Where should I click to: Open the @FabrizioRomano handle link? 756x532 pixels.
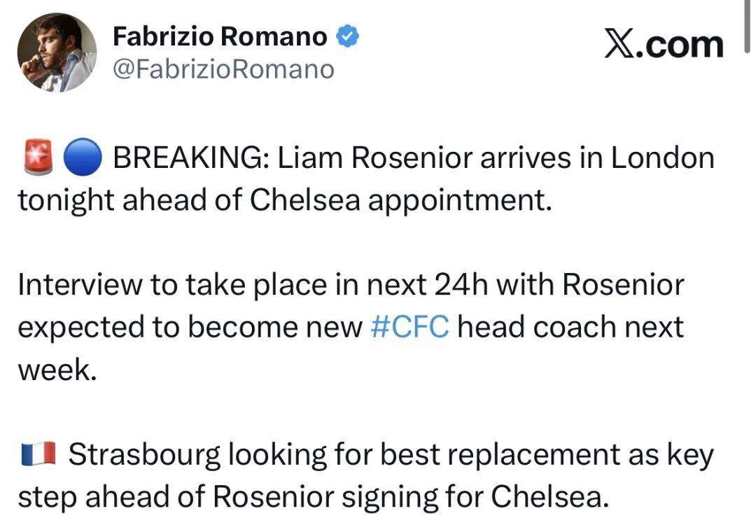click(x=223, y=69)
